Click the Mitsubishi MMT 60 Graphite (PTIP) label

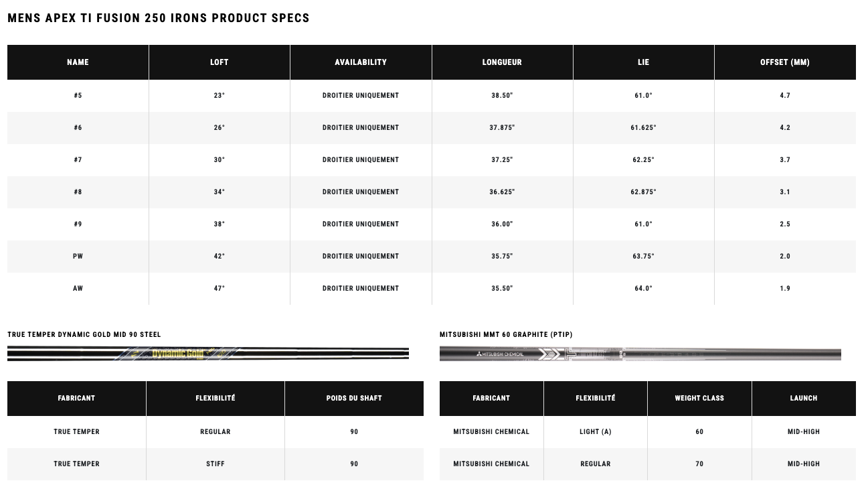tap(506, 335)
